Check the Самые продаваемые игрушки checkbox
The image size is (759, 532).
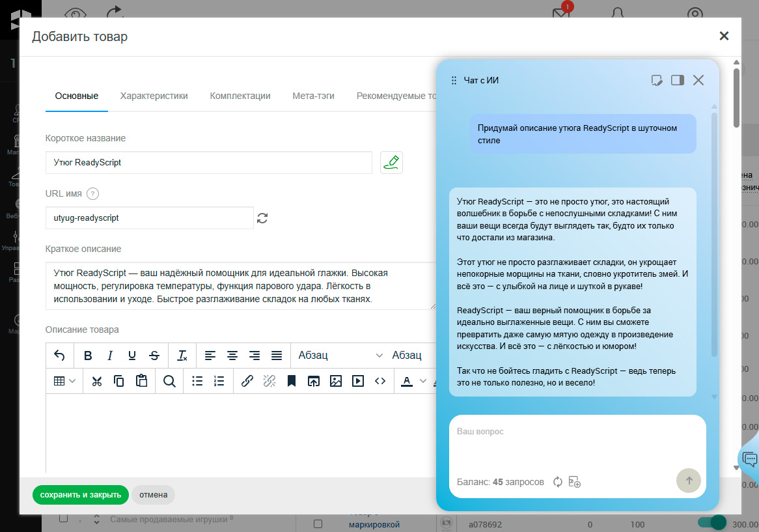(x=63, y=518)
